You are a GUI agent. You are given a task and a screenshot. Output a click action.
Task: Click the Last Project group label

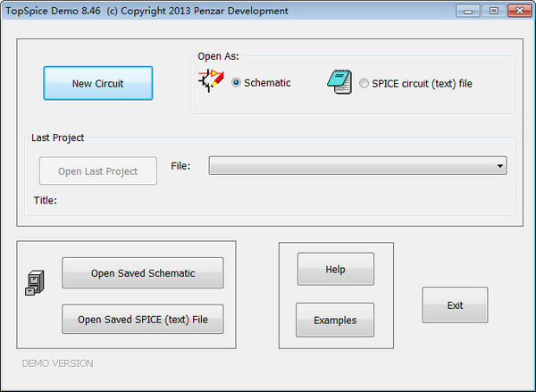coord(57,138)
